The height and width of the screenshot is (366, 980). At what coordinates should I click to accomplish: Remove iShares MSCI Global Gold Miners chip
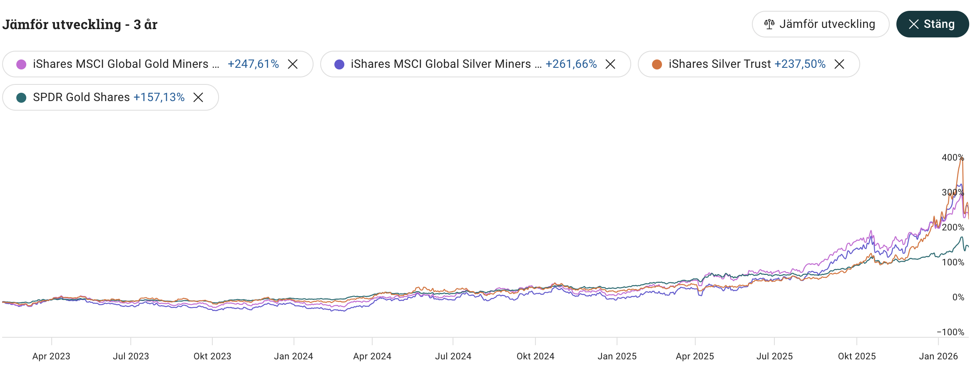point(293,64)
